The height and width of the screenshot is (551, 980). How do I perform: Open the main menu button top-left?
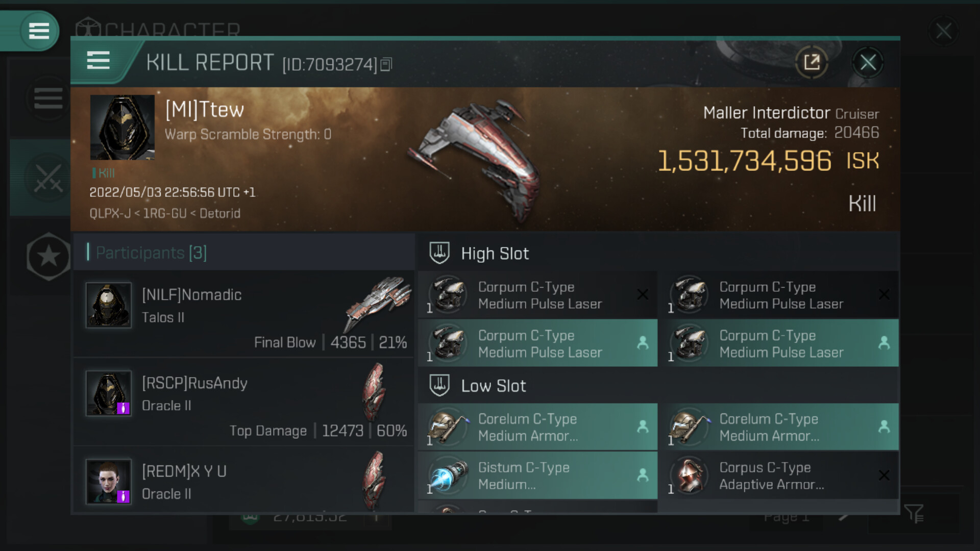(x=39, y=31)
